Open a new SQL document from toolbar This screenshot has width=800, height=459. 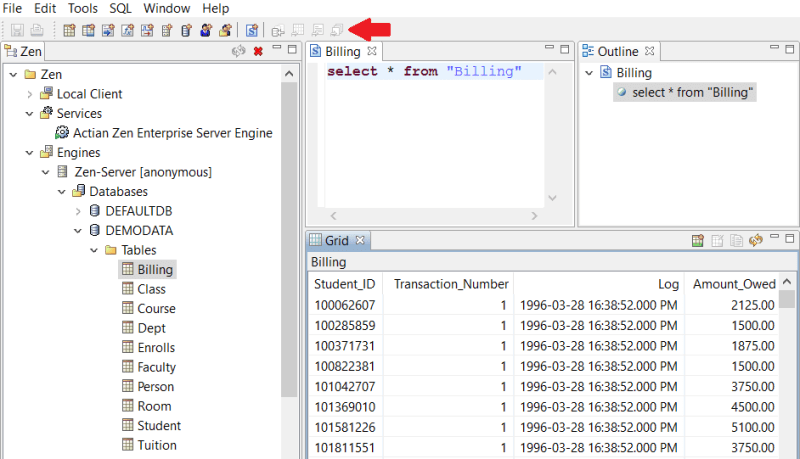(252, 31)
